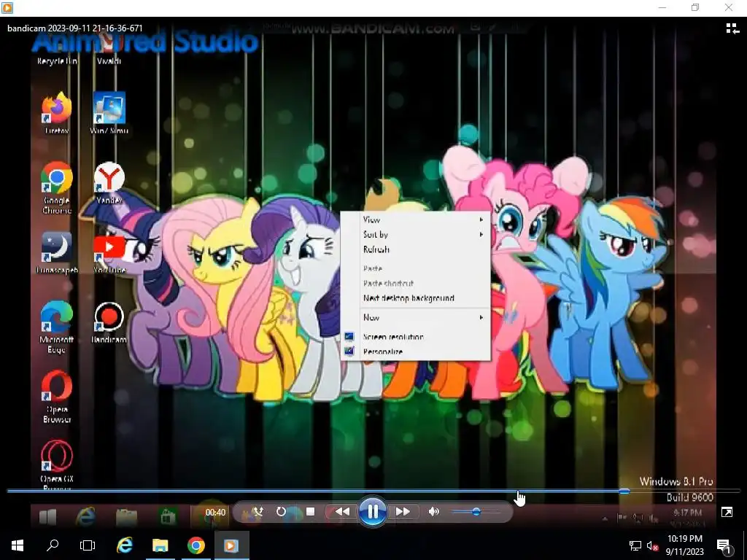Skip forward with fast-forward button

point(403,511)
